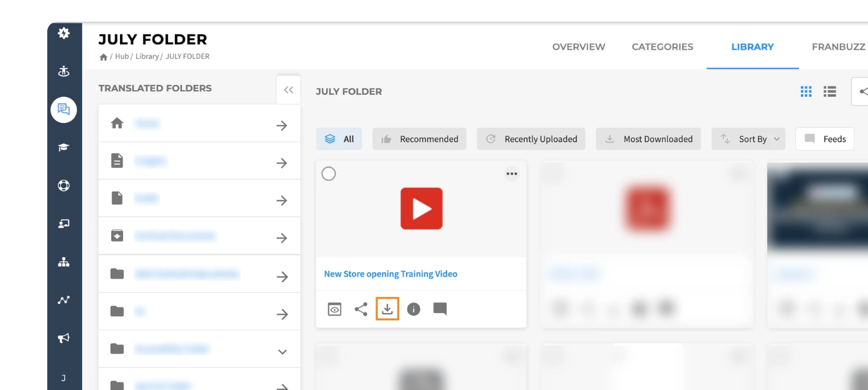The height and width of the screenshot is (390, 868).
Task: Select the LIBRARY tab
Action: click(x=752, y=47)
